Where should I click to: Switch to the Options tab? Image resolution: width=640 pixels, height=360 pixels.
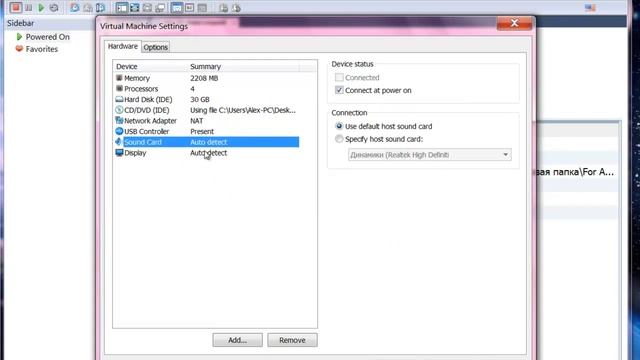coord(156,47)
